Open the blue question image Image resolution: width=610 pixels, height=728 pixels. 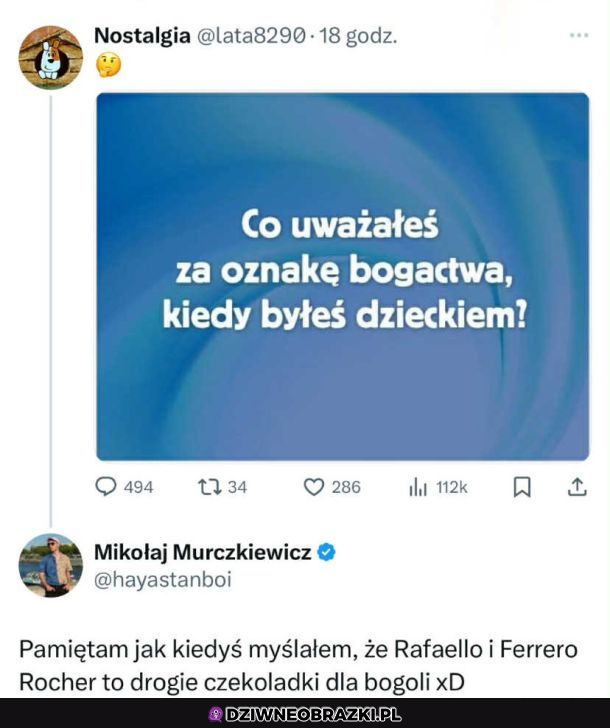[343, 277]
